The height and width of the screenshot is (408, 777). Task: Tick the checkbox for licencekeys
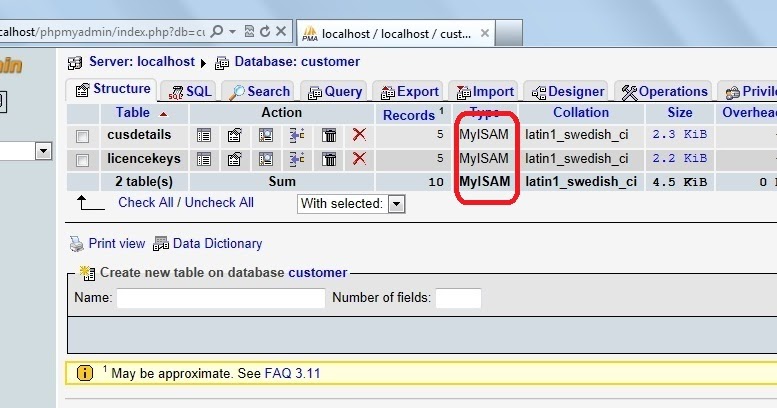coord(82,160)
